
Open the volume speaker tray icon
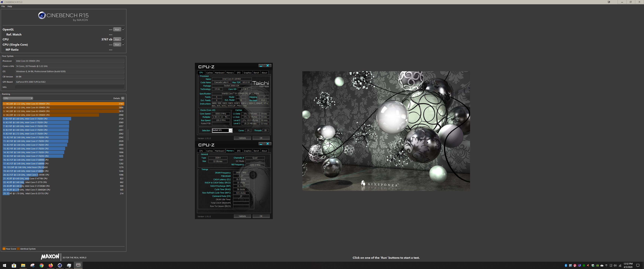tap(615, 265)
